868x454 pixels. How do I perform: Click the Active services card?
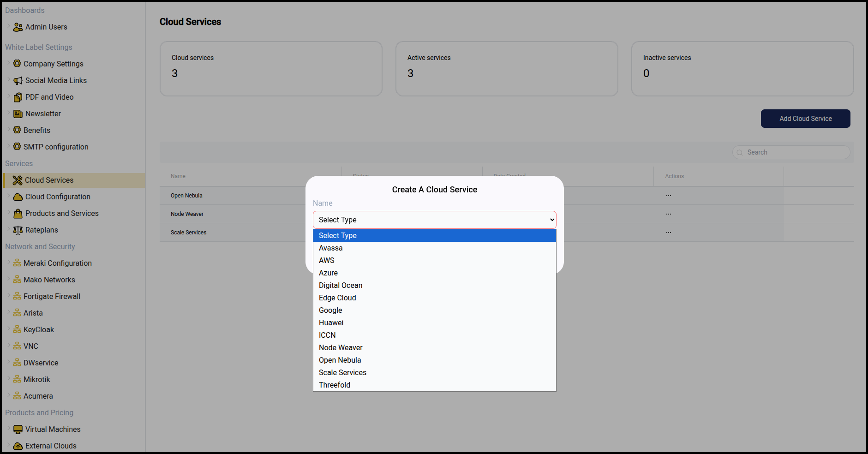tap(507, 69)
